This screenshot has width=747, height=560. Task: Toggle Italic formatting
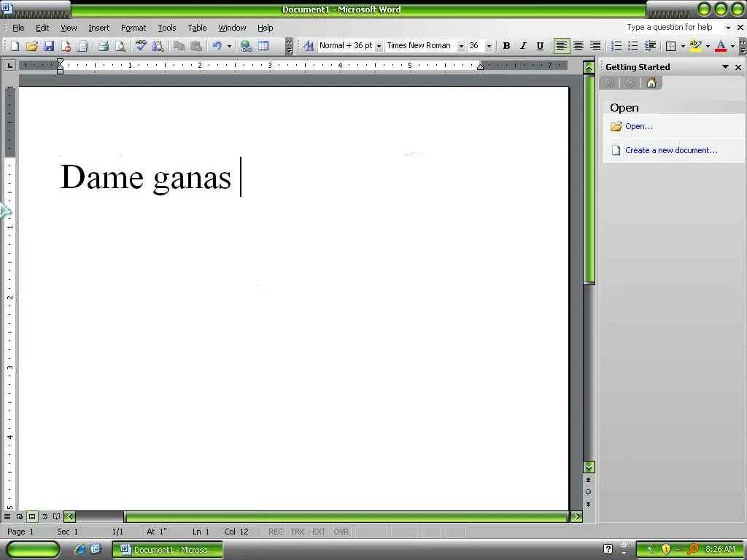coord(523,46)
